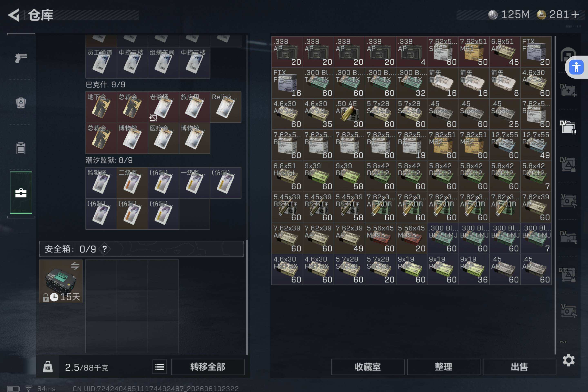Click the plus to add gold currency
Screen dimensions: 588x392
(575, 14)
